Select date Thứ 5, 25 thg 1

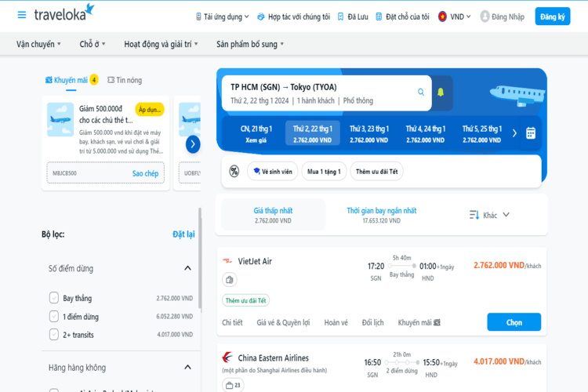click(482, 133)
